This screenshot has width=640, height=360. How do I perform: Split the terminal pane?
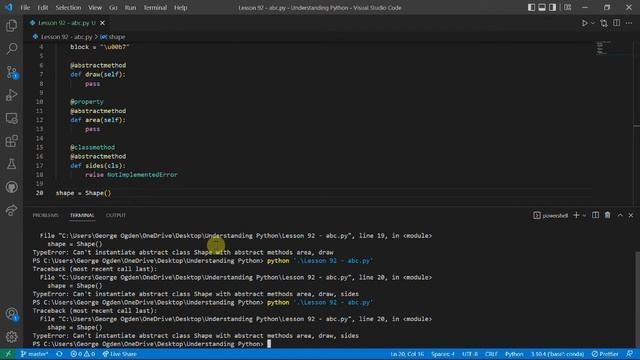point(596,215)
